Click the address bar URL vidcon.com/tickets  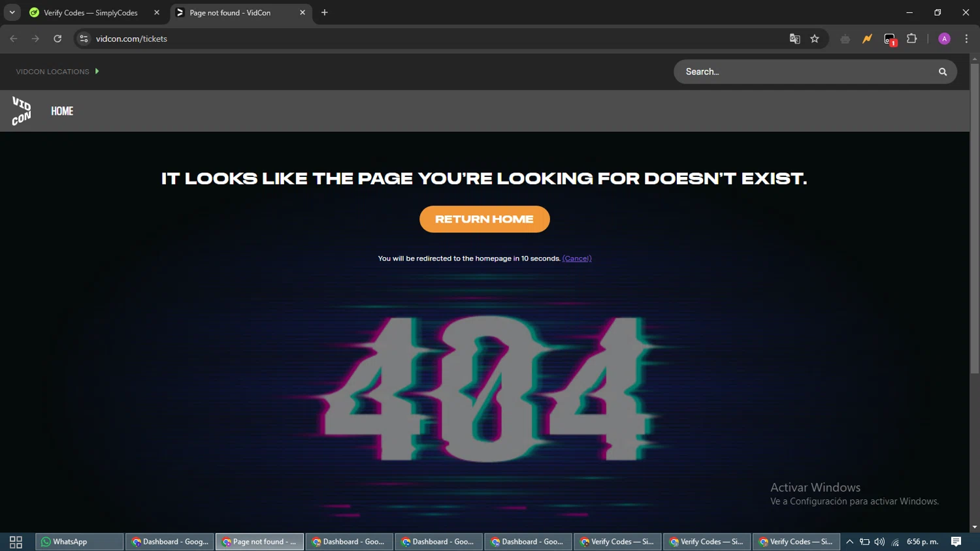[131, 39]
